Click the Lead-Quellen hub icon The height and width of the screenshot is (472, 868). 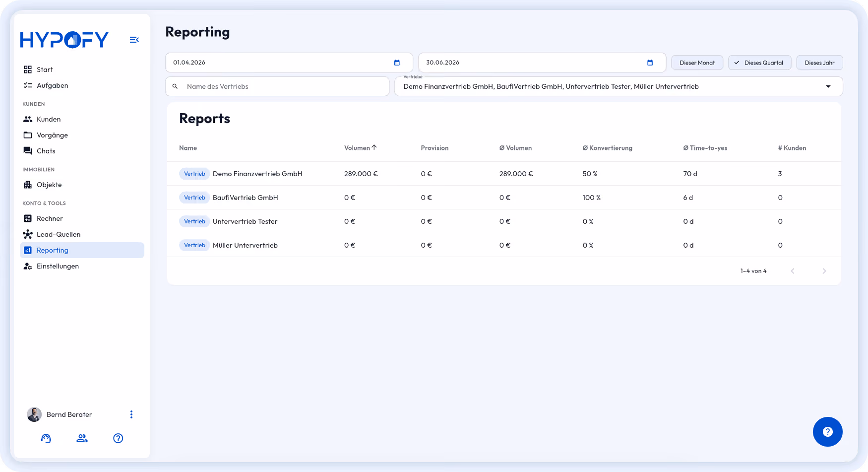click(28, 234)
